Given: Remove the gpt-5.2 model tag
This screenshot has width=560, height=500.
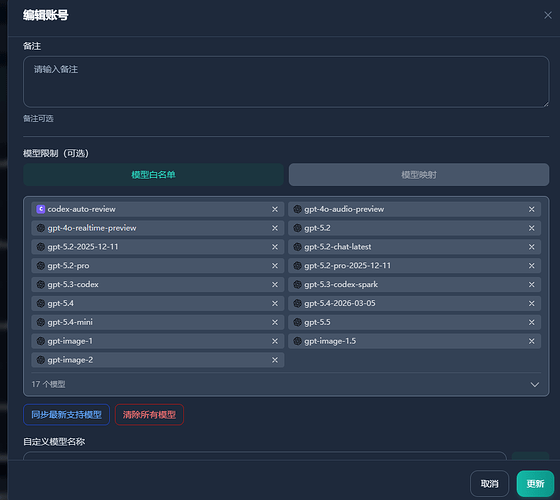Looking at the screenshot, I should (531, 228).
